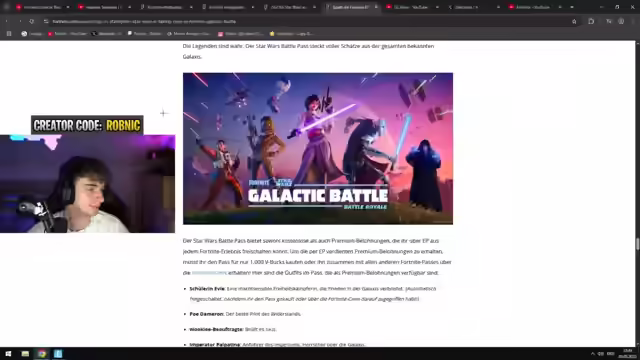
Task: Click the page vertical scrollbar thumb
Action: (x=637, y=244)
